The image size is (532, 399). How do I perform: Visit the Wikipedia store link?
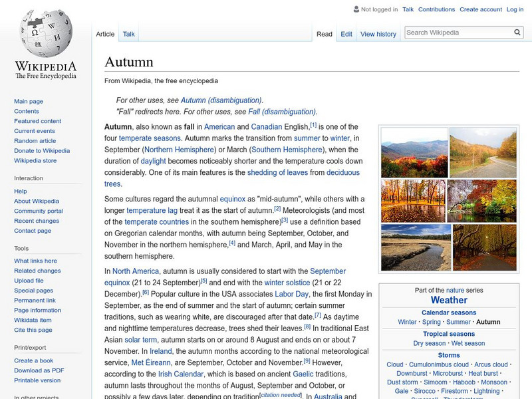pos(35,160)
